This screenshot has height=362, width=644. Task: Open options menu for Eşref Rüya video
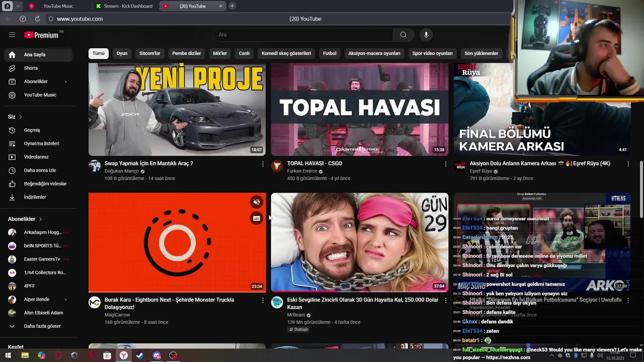[x=628, y=164]
